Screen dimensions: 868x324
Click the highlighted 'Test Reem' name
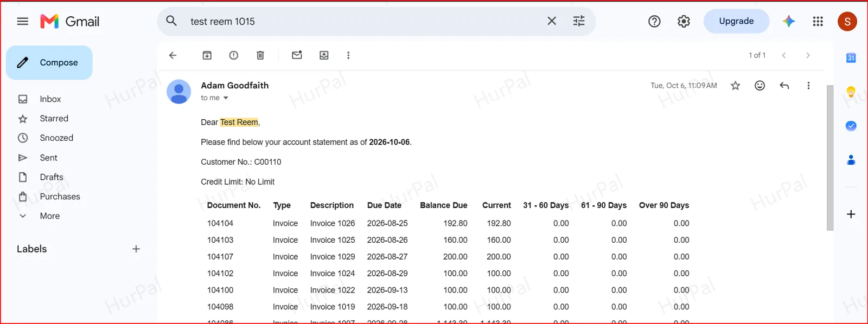239,122
